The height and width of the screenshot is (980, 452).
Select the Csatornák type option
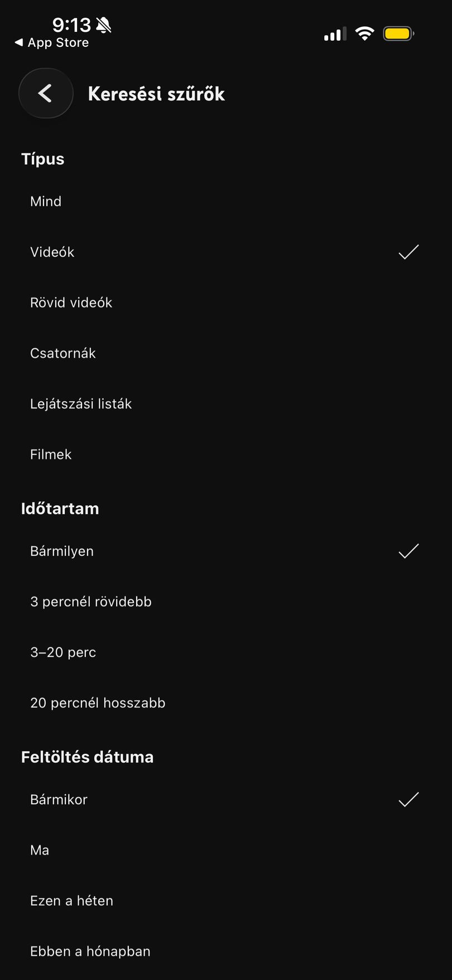[226, 353]
